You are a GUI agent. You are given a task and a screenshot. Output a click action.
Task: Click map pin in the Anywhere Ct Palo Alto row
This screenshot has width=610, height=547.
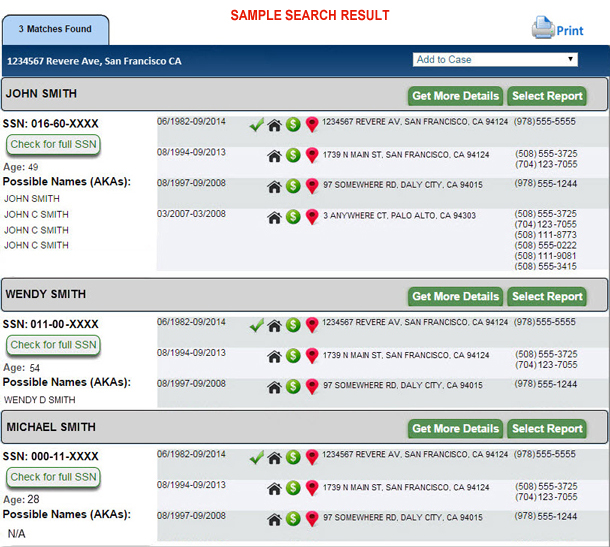pos(312,217)
